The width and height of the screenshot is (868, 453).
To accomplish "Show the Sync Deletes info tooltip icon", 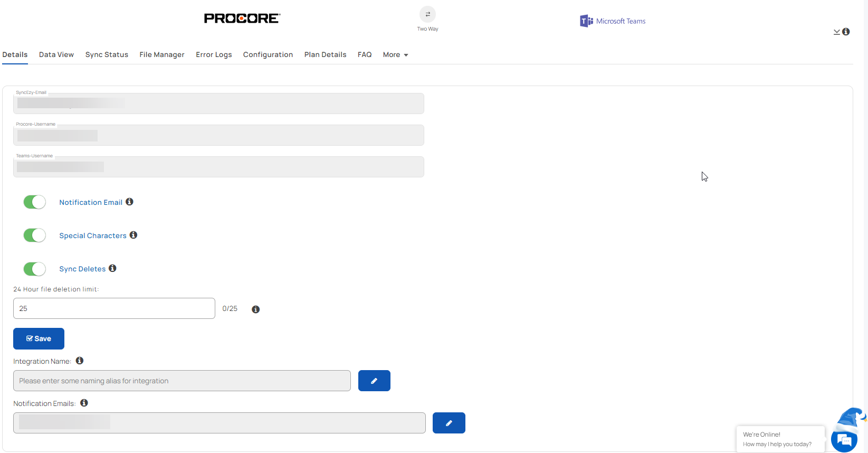I will pyautogui.click(x=112, y=268).
